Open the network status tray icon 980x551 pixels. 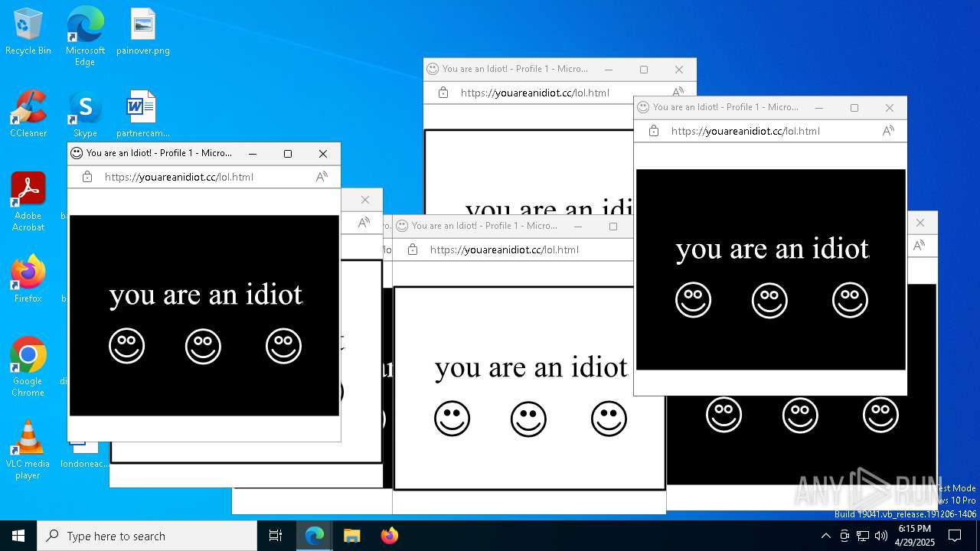[863, 536]
